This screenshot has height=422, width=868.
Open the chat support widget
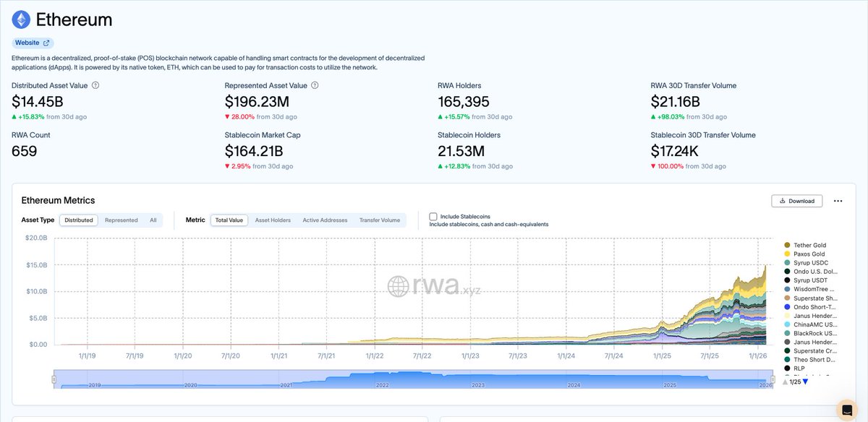[846, 409]
